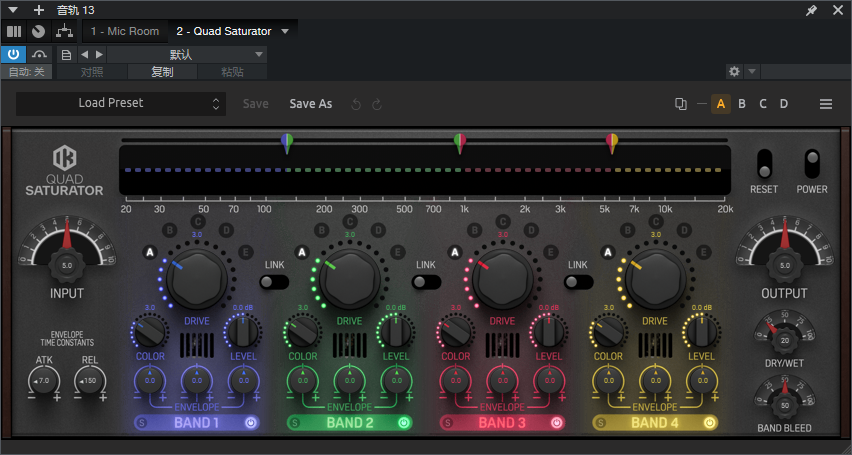Expand the arrow next to gear
Image resolution: width=852 pixels, height=455 pixels.
coord(751,71)
